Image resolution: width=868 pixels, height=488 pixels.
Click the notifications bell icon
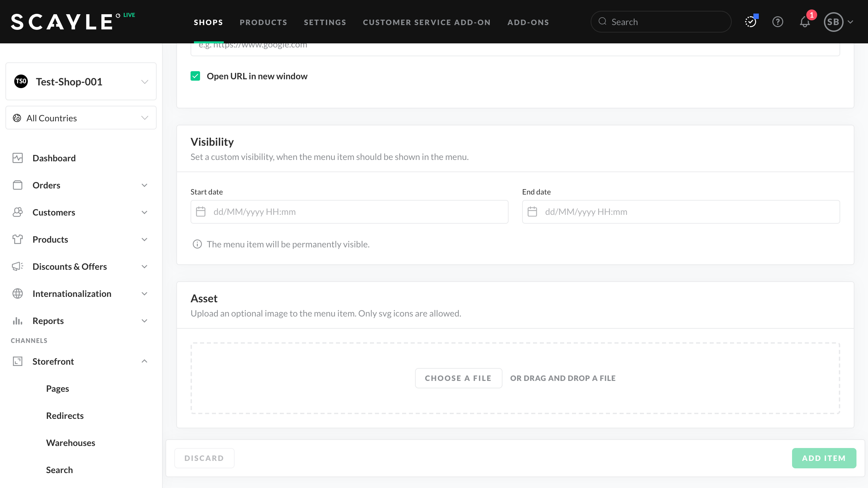click(805, 22)
